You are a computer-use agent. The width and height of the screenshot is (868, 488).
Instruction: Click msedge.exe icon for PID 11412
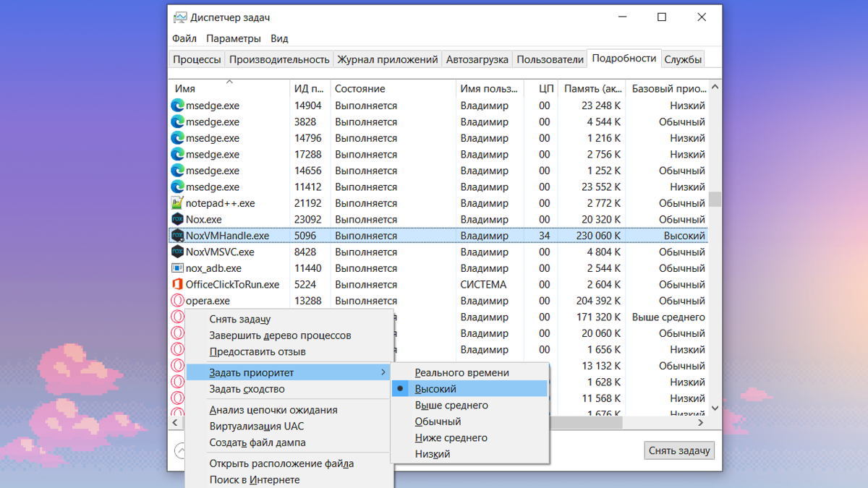pyautogui.click(x=177, y=187)
